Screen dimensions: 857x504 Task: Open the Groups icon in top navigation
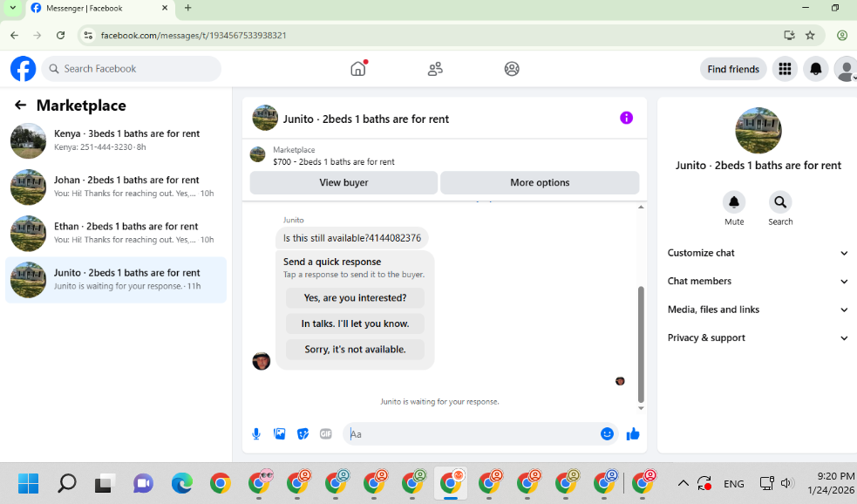[512, 69]
